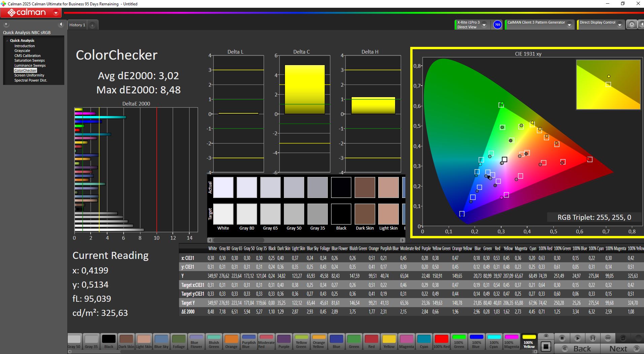
Task: Expand the X-Rite i1Pro 3 meter dropdown
Action: [484, 25]
